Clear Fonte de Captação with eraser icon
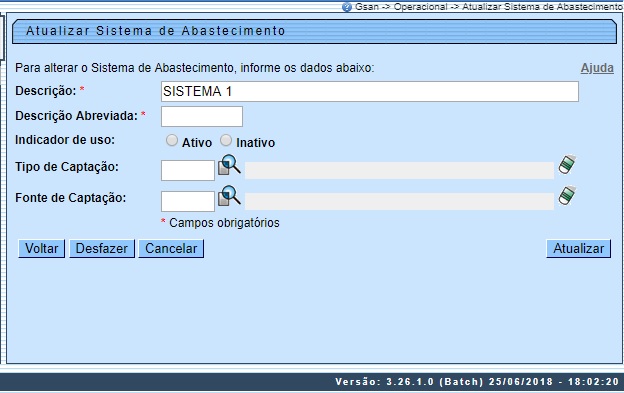The image size is (624, 393). [567, 196]
